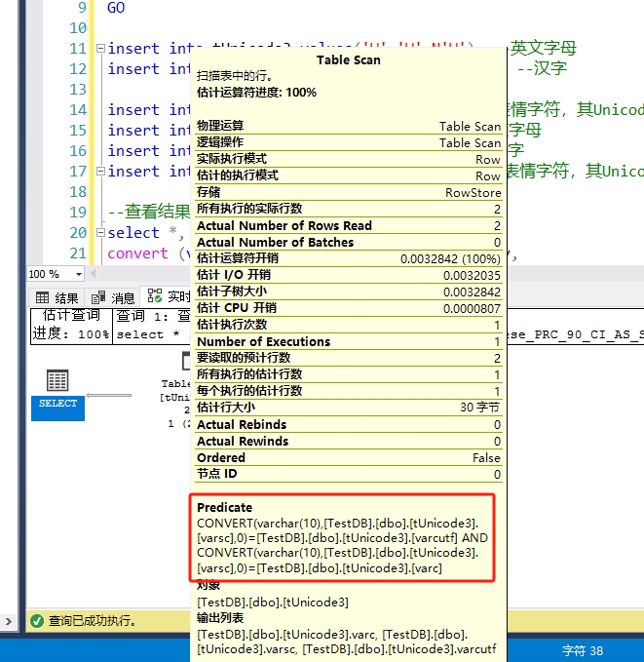Screen dimensions: 644x662
Task: Click the --查看结果 comment on line 19
Action: tap(148, 213)
